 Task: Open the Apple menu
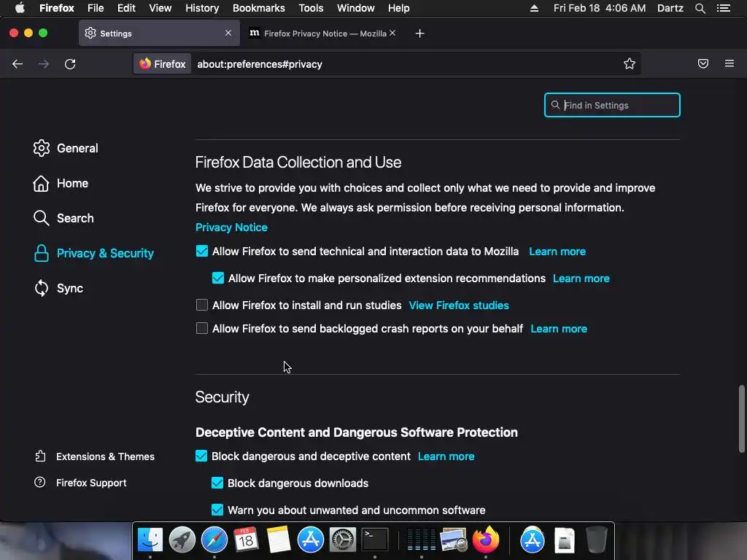(x=20, y=8)
